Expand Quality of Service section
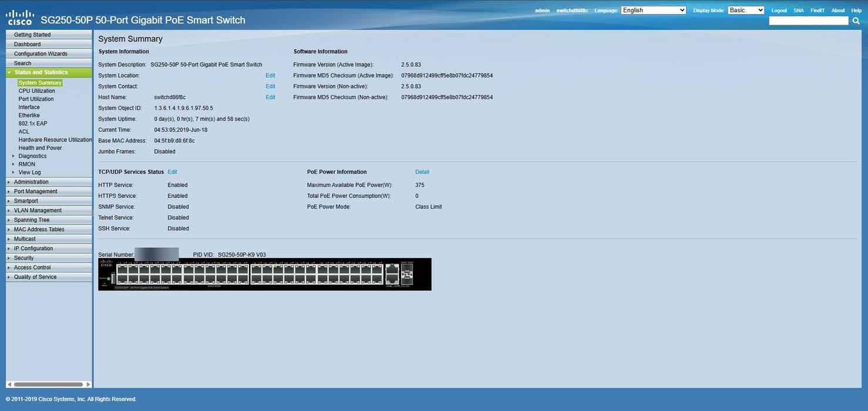868x411 pixels. [49, 277]
